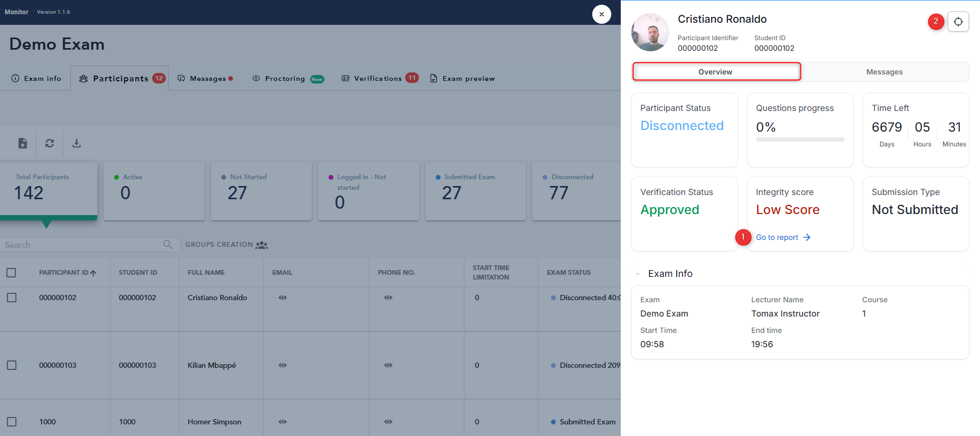Click the Proctoring eye icon

pyautogui.click(x=256, y=78)
